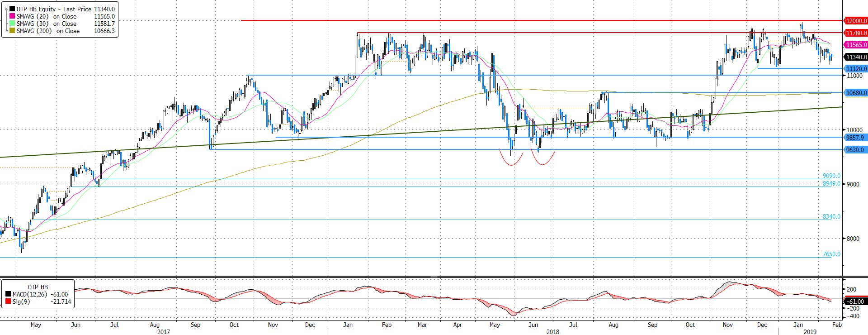Select SMAVG (20) on Close legend entry
The image size is (868, 335).
pos(47,16)
